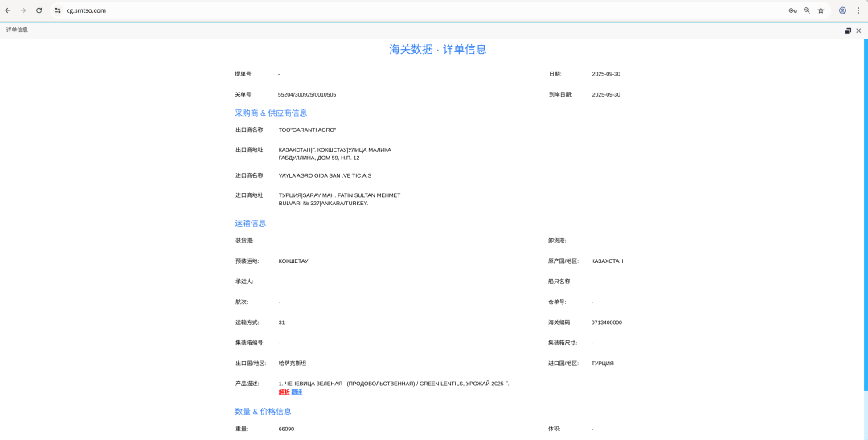Maximize the 详单信息 panel with restore icon

[x=848, y=31]
